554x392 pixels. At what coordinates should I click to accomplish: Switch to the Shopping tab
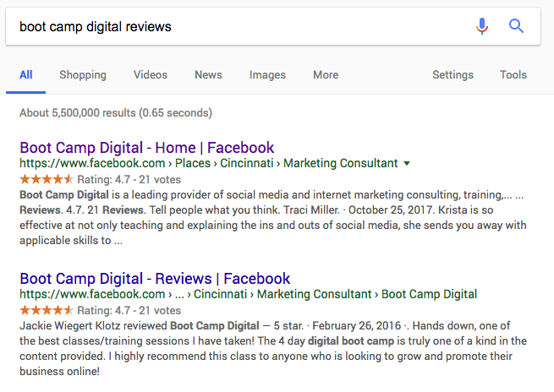coord(83,74)
